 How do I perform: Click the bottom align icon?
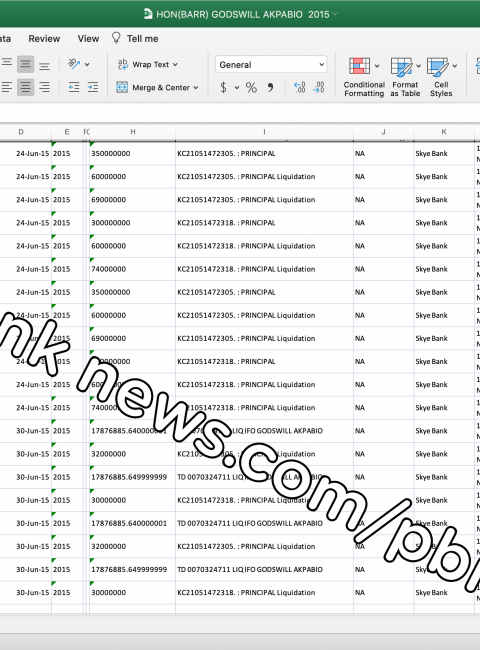pyautogui.click(x=44, y=65)
